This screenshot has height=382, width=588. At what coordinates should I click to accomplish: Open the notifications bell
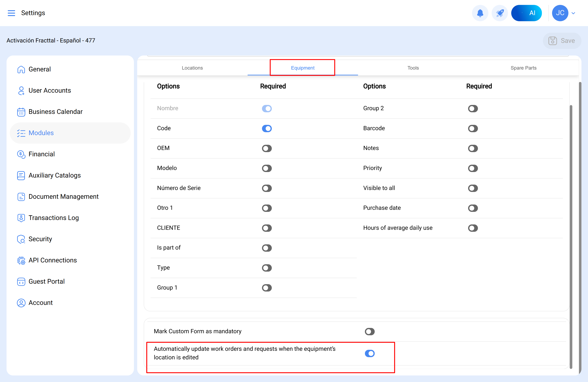pos(480,13)
